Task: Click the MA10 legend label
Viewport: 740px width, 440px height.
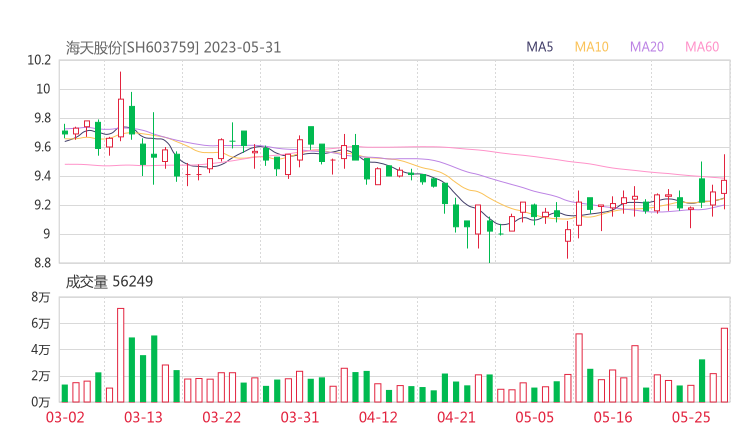Action: pyautogui.click(x=591, y=47)
